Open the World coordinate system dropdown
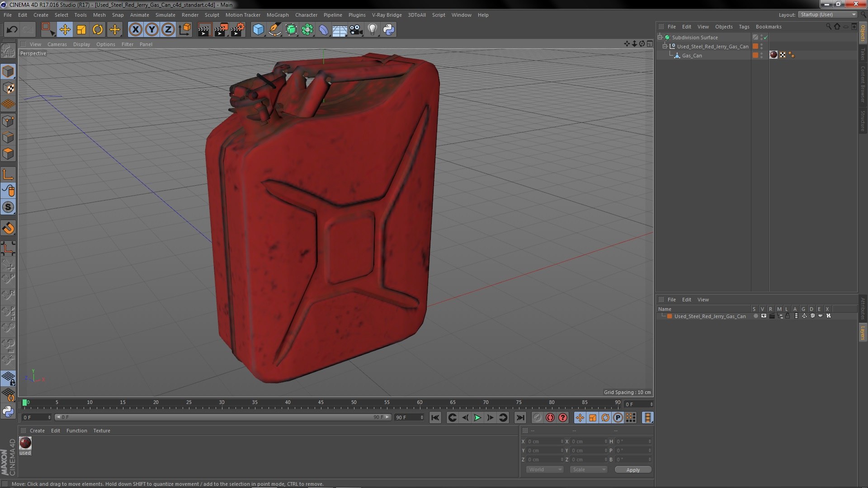868x488 pixels. click(544, 469)
